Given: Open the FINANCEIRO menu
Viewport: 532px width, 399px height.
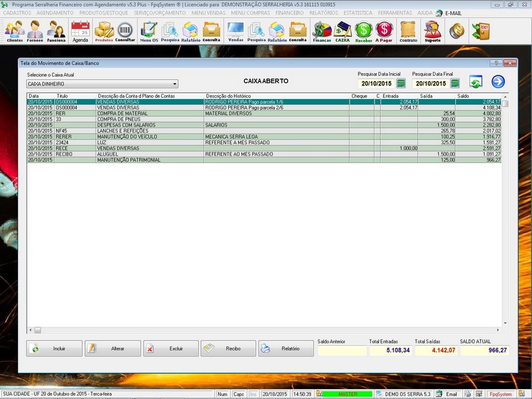Looking at the screenshot, I should tap(289, 13).
